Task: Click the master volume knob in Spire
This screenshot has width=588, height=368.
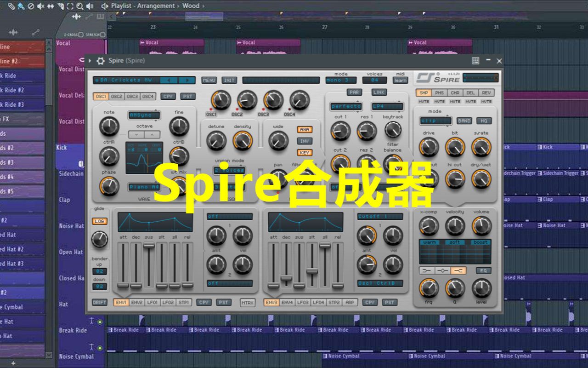Action: coord(481,225)
